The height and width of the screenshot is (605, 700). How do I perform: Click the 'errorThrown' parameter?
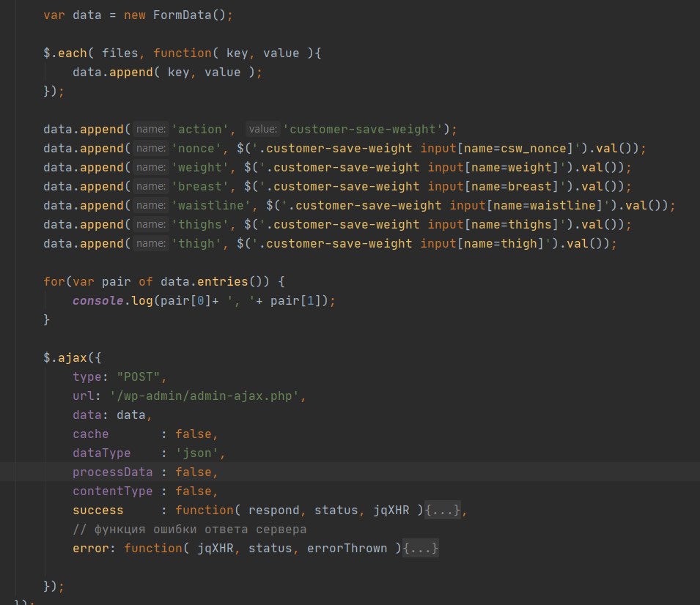click(x=347, y=548)
